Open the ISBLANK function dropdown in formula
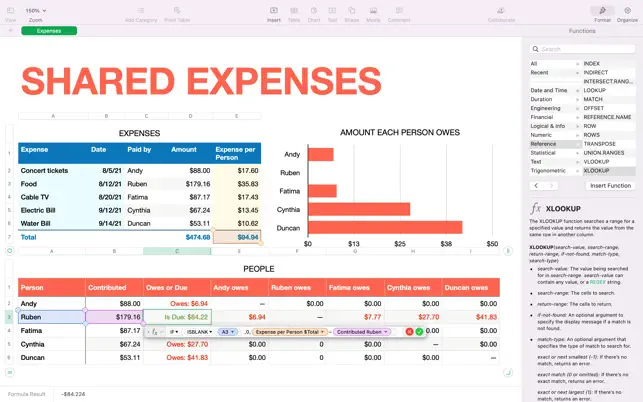Screen dimensions: 643x402 pos(199,332)
